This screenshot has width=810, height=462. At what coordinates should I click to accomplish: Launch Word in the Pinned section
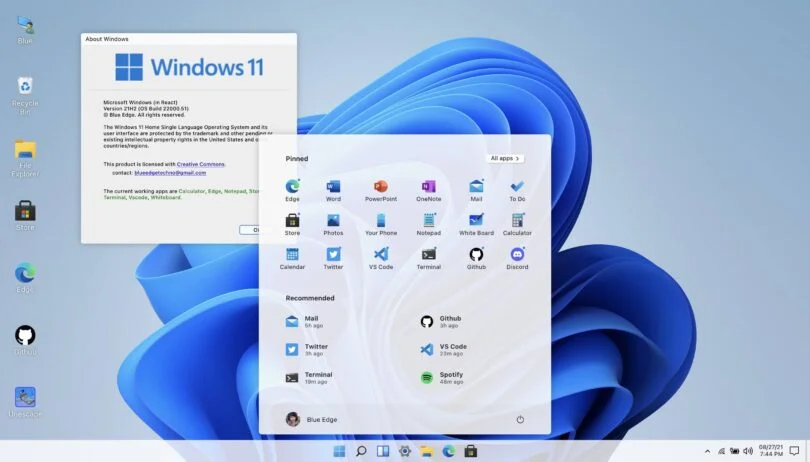point(333,190)
